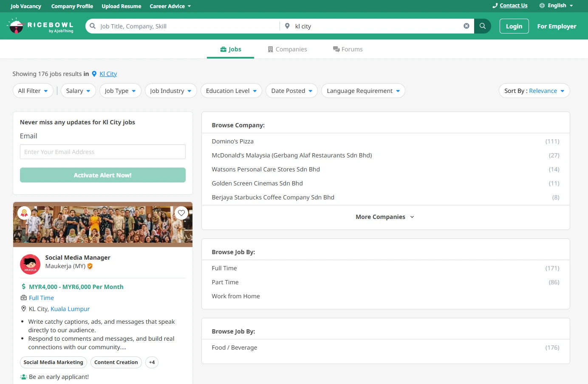The image size is (588, 384).
Task: Click the Login button
Action: pos(514,26)
